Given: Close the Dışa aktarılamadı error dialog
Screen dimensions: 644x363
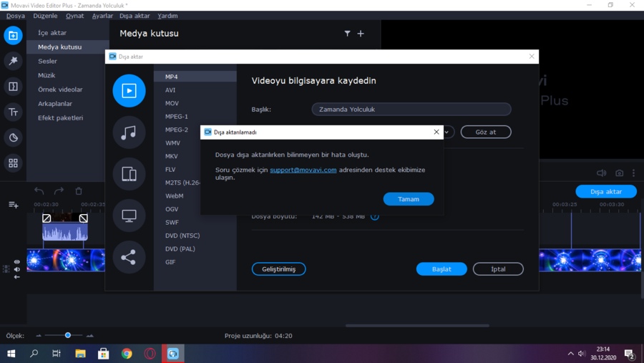Looking at the screenshot, I should click(x=436, y=132).
